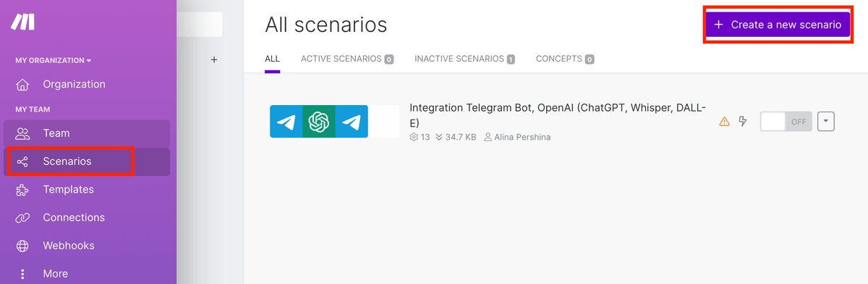Switch to the Inactive Scenarios tab

click(464, 59)
